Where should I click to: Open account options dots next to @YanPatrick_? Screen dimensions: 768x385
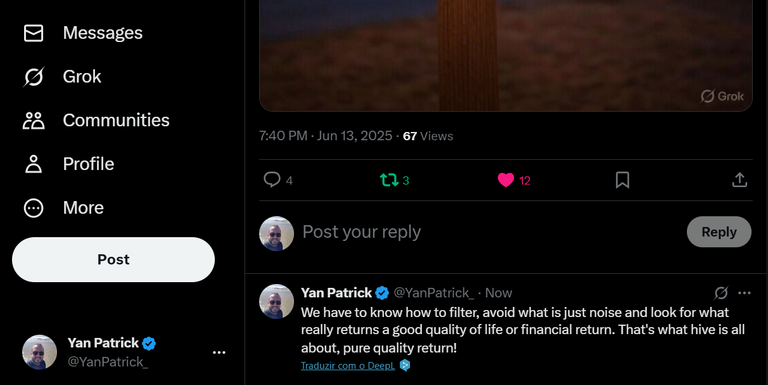[x=219, y=352]
